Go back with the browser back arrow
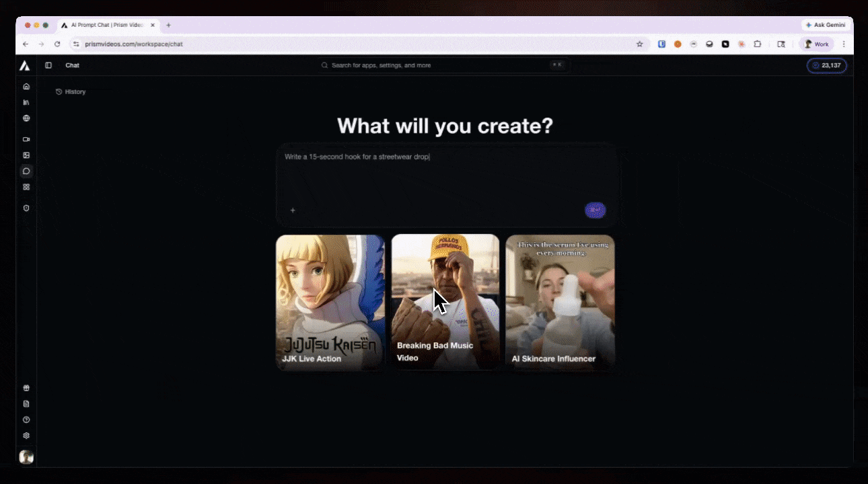This screenshot has width=868, height=484. pos(26,44)
